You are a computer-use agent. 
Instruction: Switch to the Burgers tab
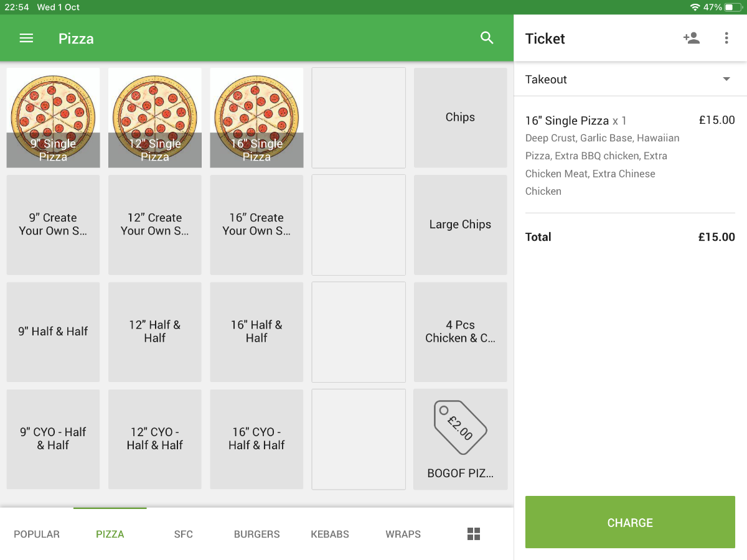click(256, 534)
